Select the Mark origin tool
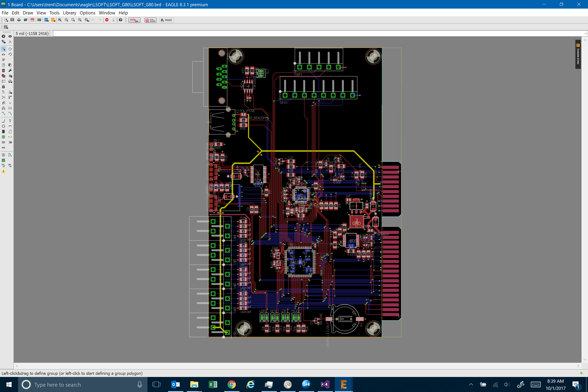The height and width of the screenshot is (392, 588). (10, 42)
